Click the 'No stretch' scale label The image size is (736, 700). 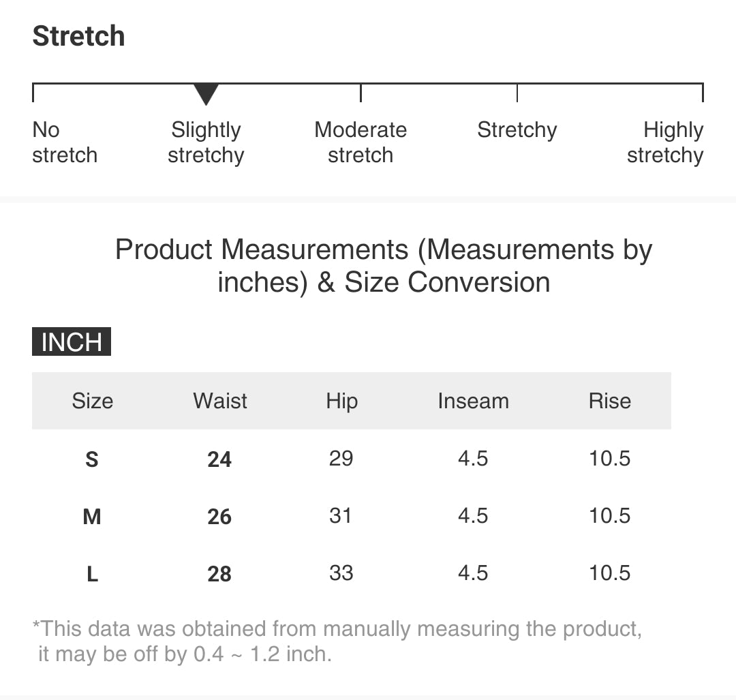tap(65, 142)
